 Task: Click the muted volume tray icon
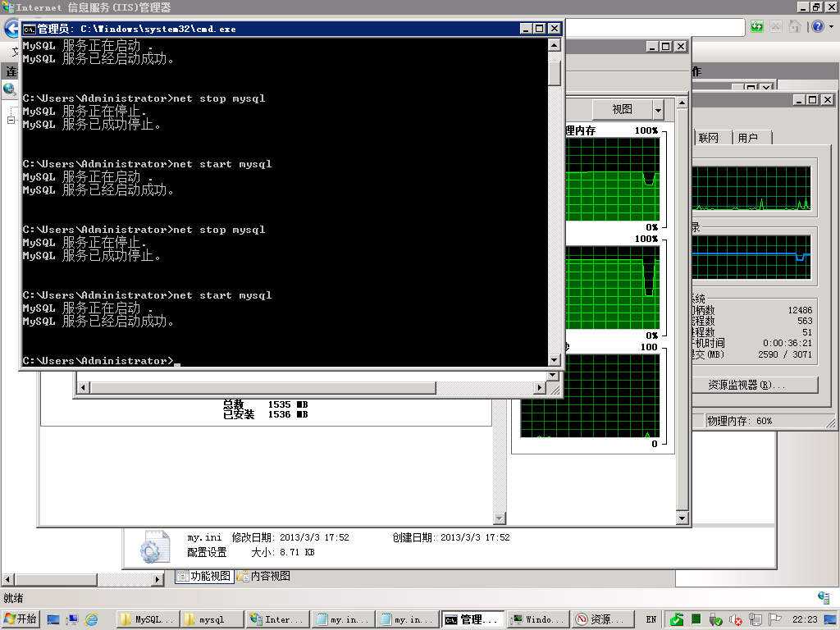click(736, 620)
